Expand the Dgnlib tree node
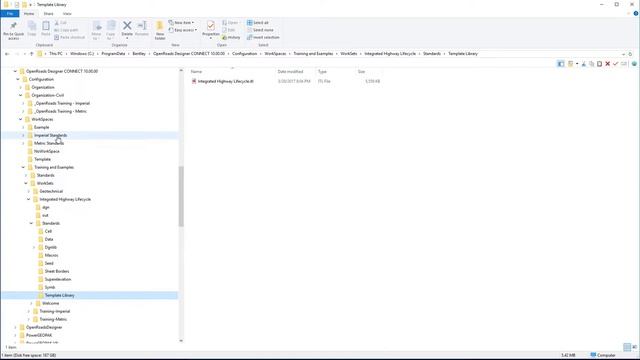The width and height of the screenshot is (640, 360). [x=34, y=247]
